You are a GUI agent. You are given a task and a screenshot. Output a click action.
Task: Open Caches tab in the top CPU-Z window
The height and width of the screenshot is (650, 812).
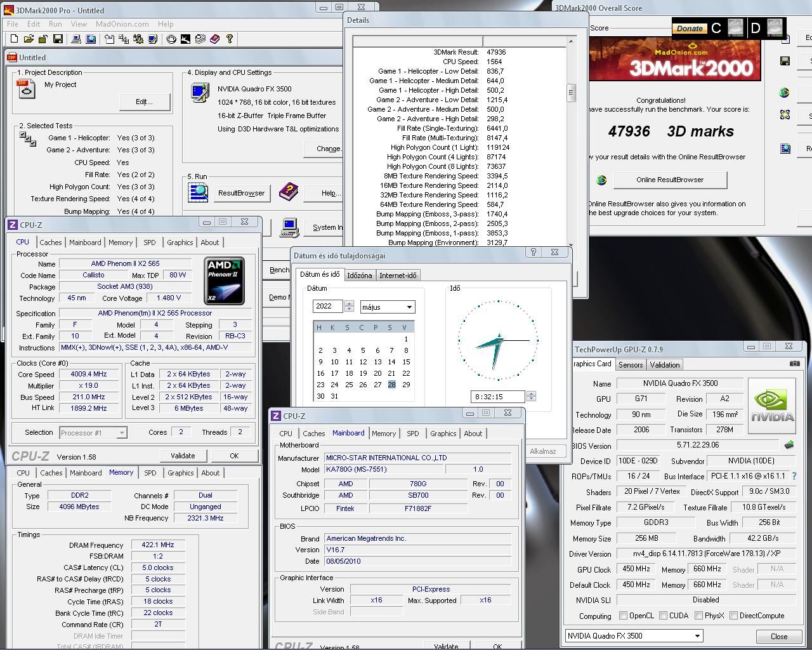pos(51,242)
